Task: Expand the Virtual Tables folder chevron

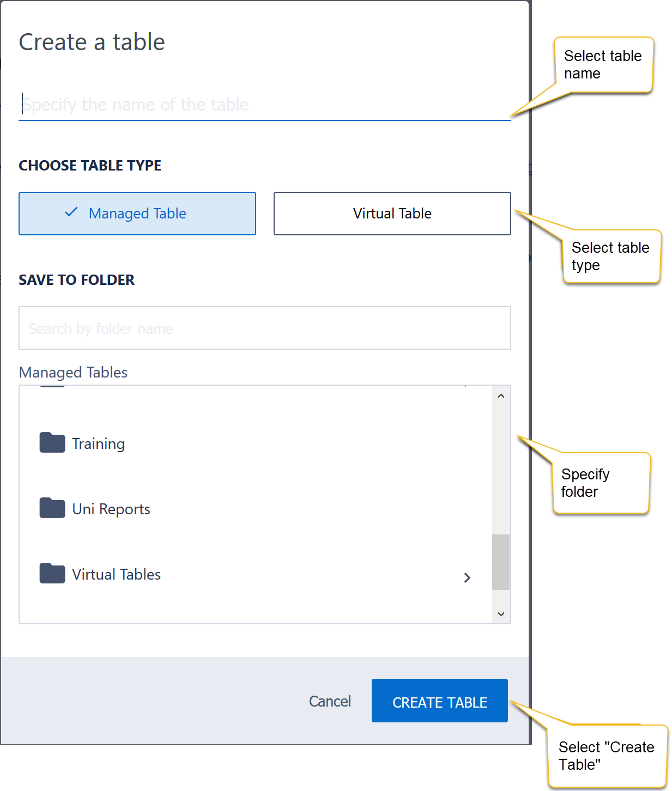Action: click(x=467, y=577)
